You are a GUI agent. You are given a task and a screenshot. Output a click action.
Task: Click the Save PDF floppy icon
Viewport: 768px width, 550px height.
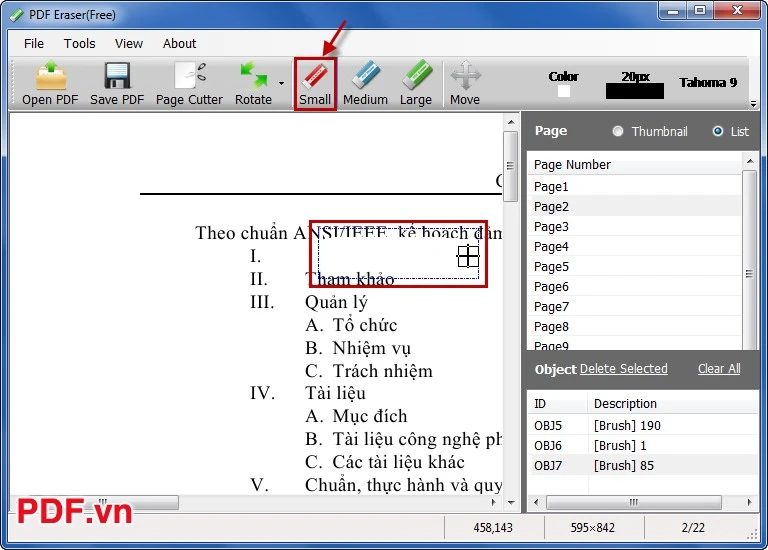(117, 76)
